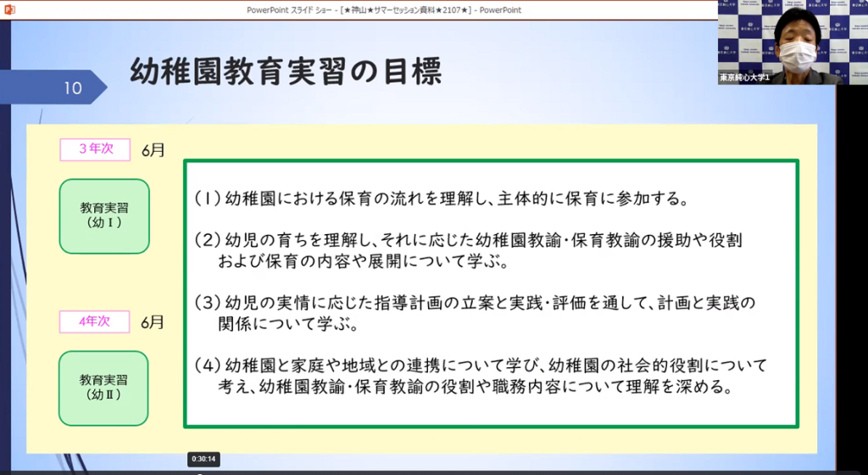
Task: Click the slide title 幼稚園教育実習の目標
Action: coord(285,73)
